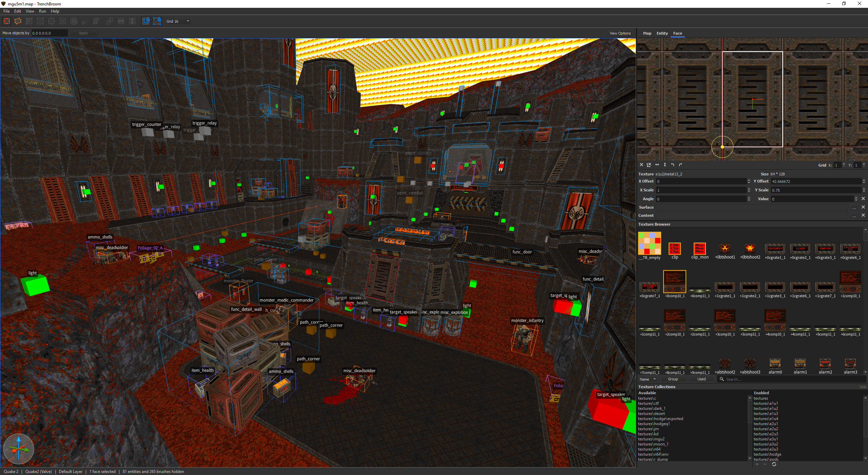Open View Options

point(620,33)
